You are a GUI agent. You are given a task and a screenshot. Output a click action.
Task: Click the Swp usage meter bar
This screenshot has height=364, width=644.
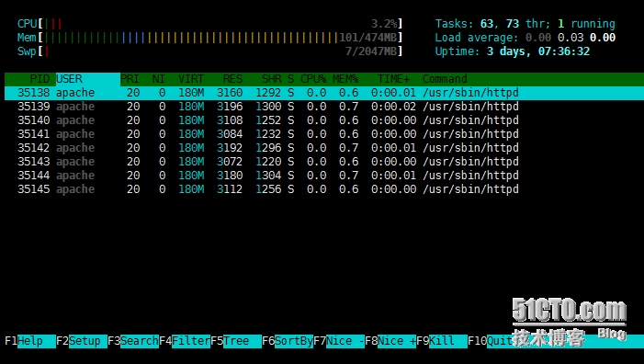209,51
